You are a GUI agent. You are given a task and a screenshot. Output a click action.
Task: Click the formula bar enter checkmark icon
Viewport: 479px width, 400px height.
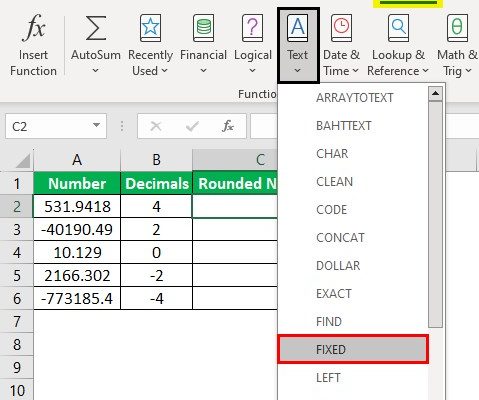tap(192, 126)
